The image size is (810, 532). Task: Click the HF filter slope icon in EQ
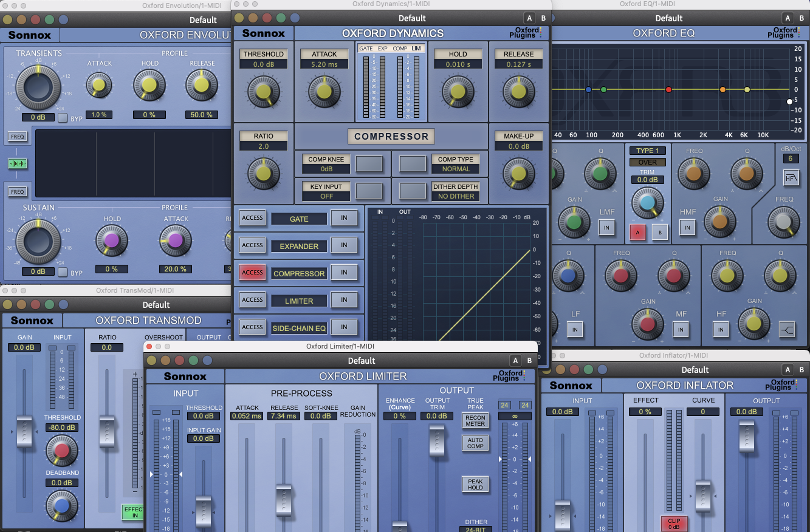click(x=791, y=178)
